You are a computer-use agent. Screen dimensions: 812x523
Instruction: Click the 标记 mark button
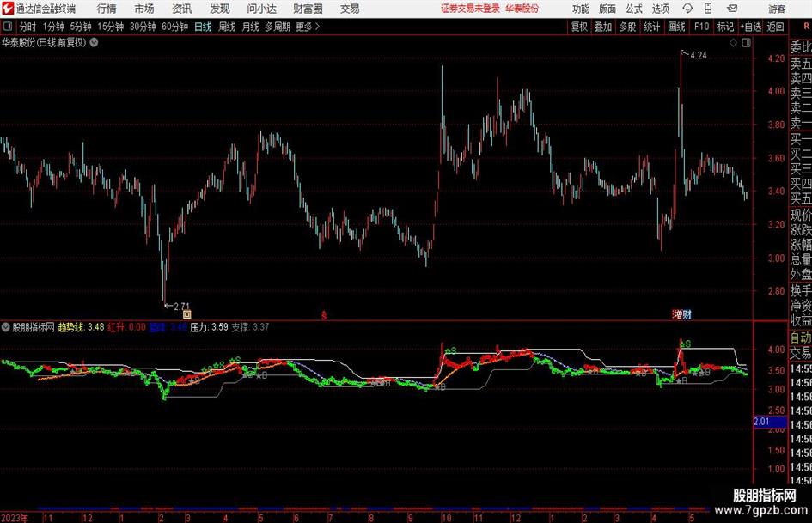[x=725, y=27]
